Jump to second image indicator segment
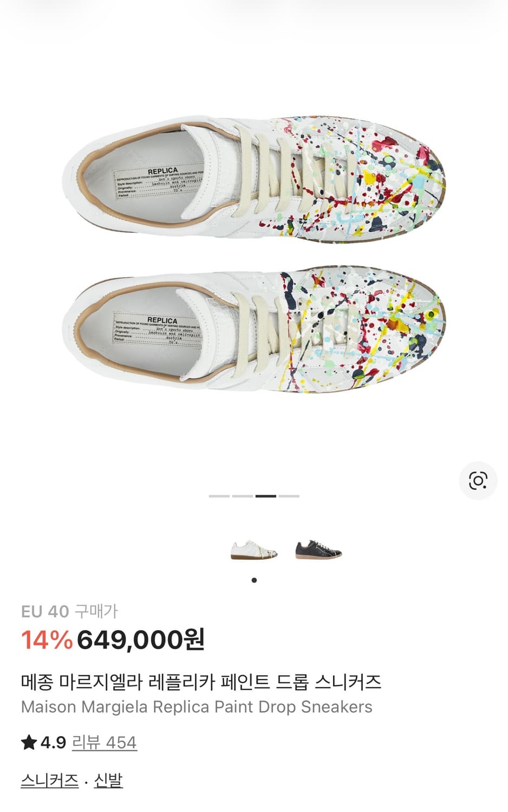This screenshot has height=812, width=508. point(243,496)
